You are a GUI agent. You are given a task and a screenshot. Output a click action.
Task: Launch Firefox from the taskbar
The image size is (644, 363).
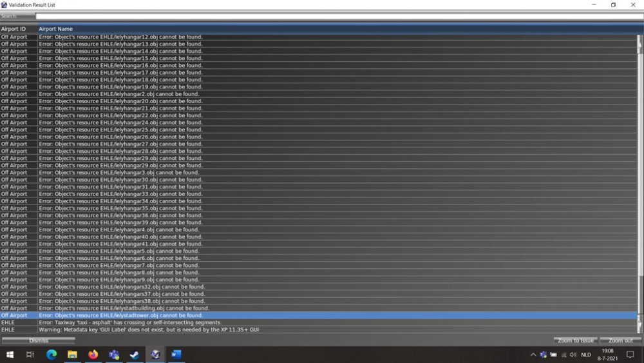point(93,355)
